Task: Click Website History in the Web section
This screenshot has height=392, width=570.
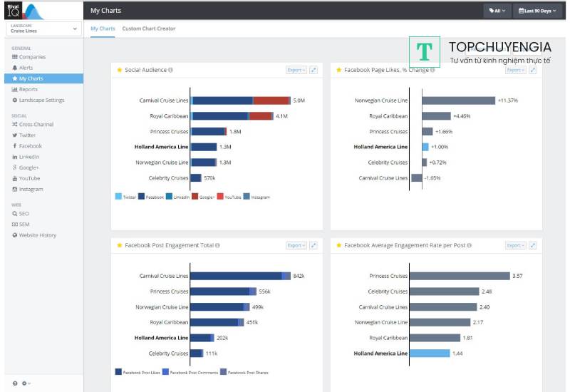Action: click(37, 235)
